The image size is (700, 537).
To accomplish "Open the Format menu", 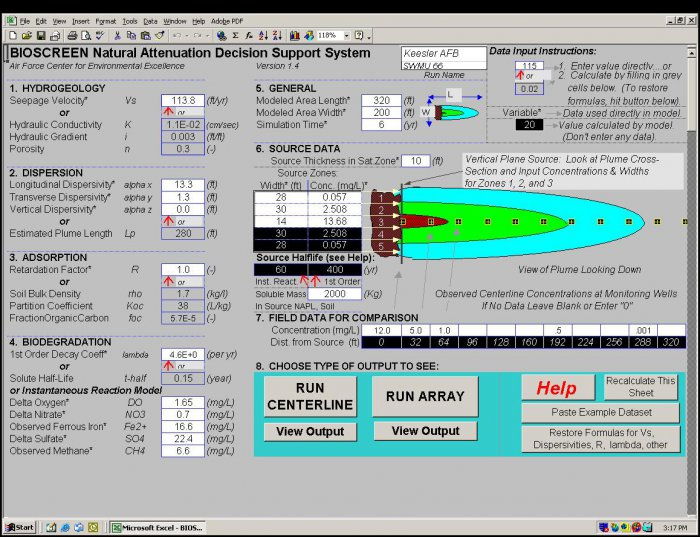I will click(105, 21).
